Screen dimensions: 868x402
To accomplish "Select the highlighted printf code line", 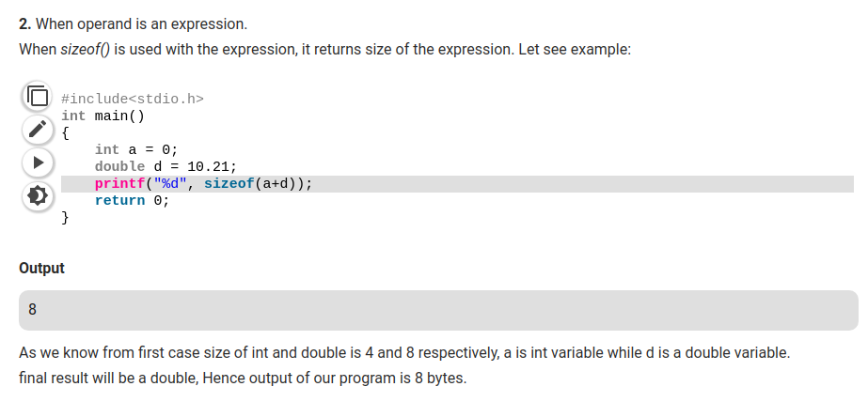I will [457, 184].
